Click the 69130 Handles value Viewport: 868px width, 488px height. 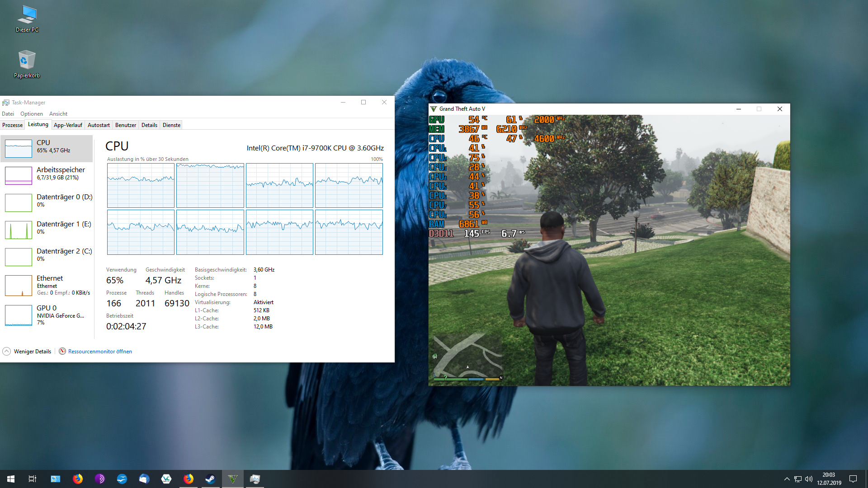(177, 303)
